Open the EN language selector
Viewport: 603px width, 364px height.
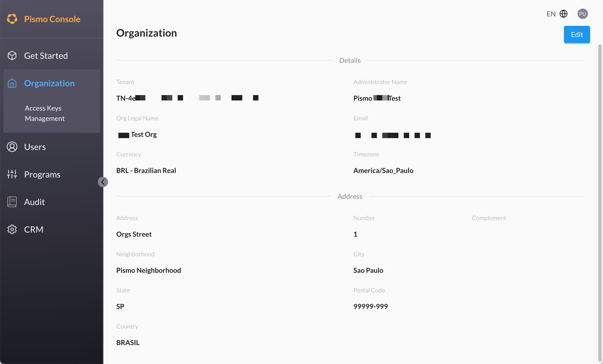(551, 14)
